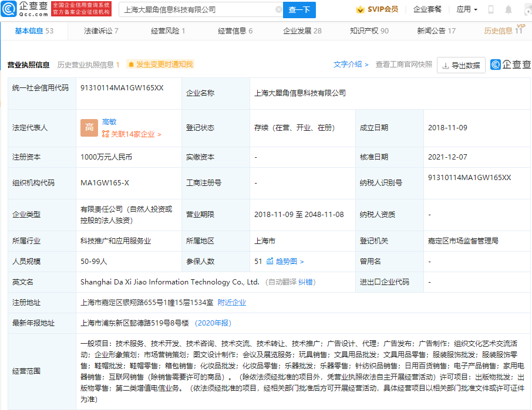Click the approval date 2021-12-07
Image resolution: width=532 pixels, height=410 pixels.
[x=447, y=157]
